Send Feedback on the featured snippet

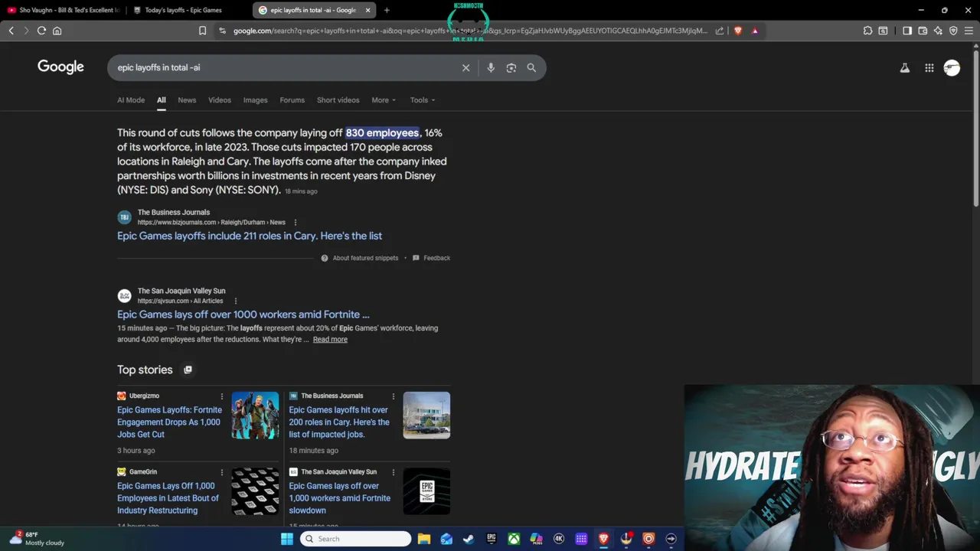(431, 258)
